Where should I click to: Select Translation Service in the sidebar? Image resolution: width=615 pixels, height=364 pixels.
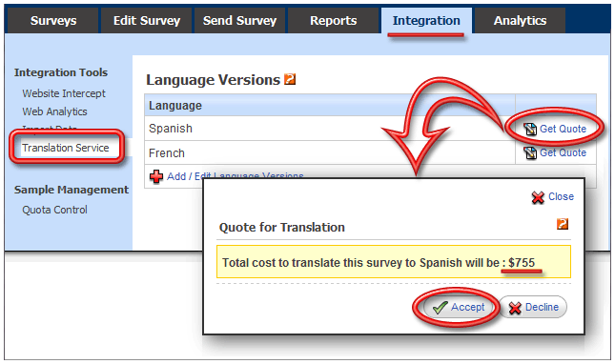coord(66,148)
